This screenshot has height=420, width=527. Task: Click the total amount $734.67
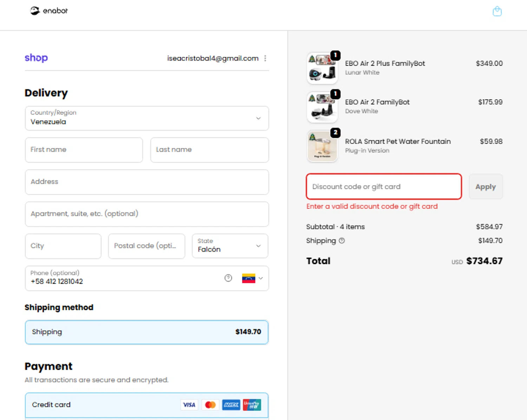(484, 261)
